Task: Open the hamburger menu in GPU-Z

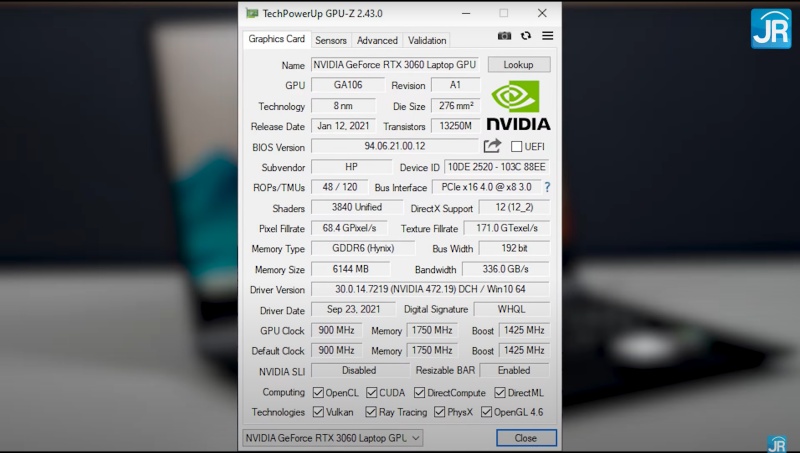Action: tap(547, 36)
